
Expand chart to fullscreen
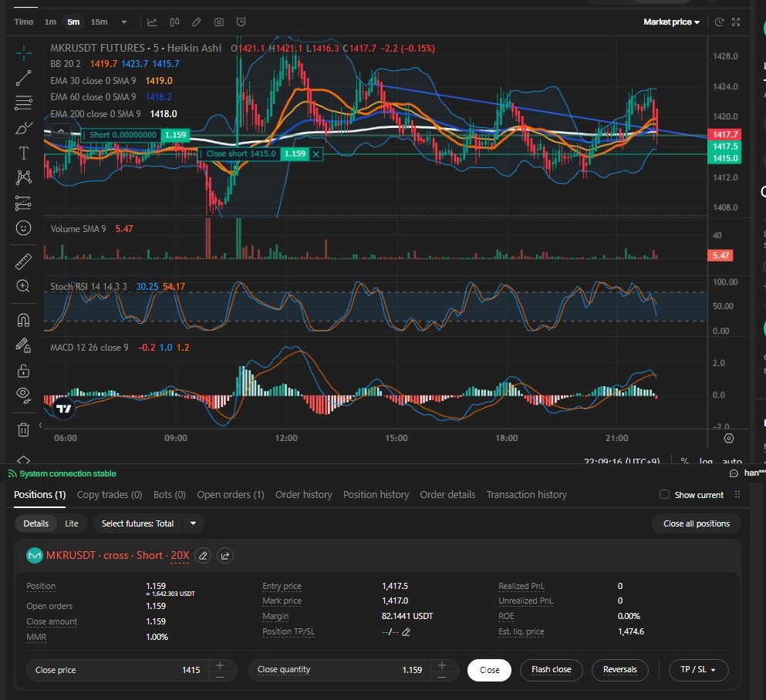pos(736,22)
